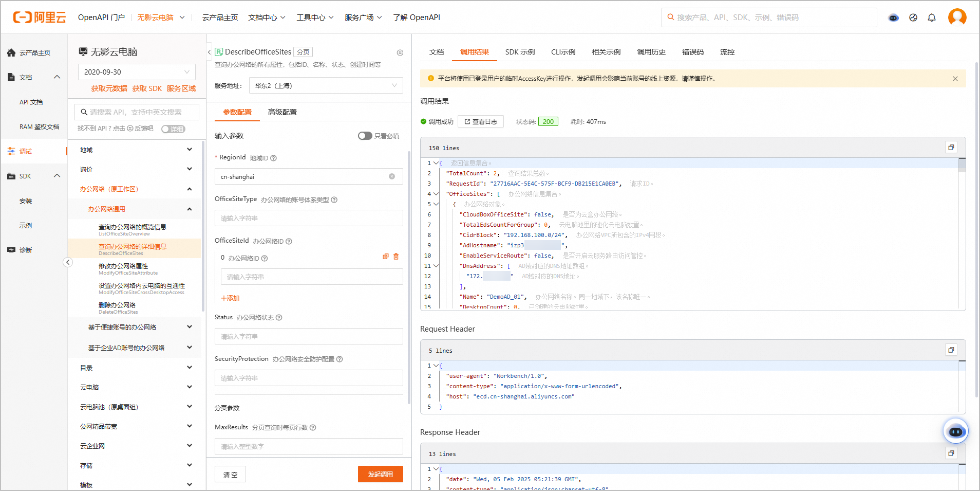
Task: Copy the Response Header JSON
Action: tap(951, 453)
